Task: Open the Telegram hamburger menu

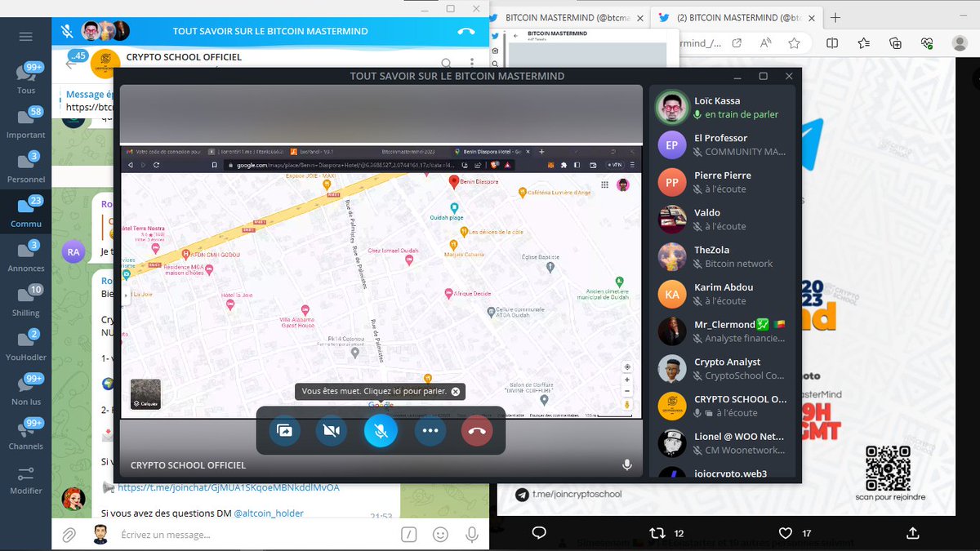Action: coord(25,36)
